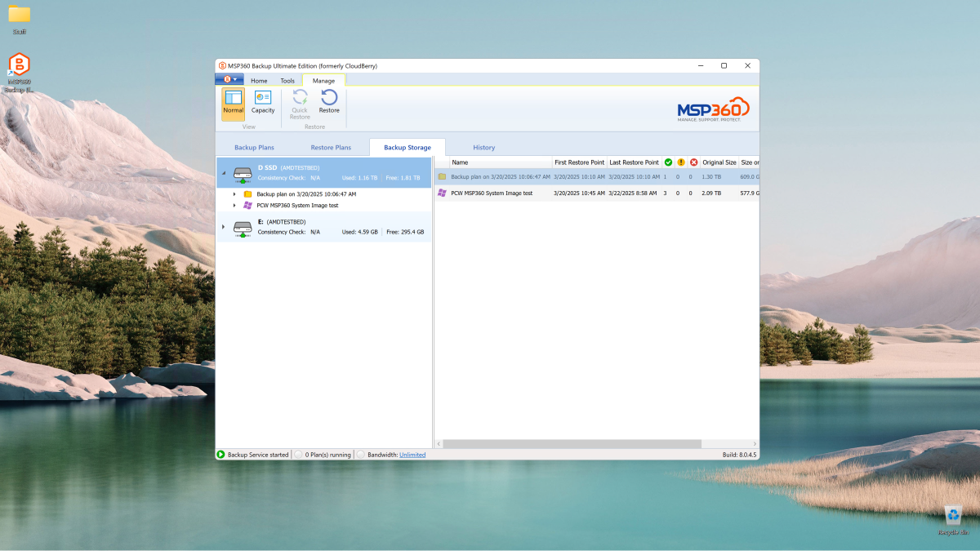Click the MSP360 title bar app icon
Image resolution: width=980 pixels, height=551 pixels.
click(x=222, y=65)
